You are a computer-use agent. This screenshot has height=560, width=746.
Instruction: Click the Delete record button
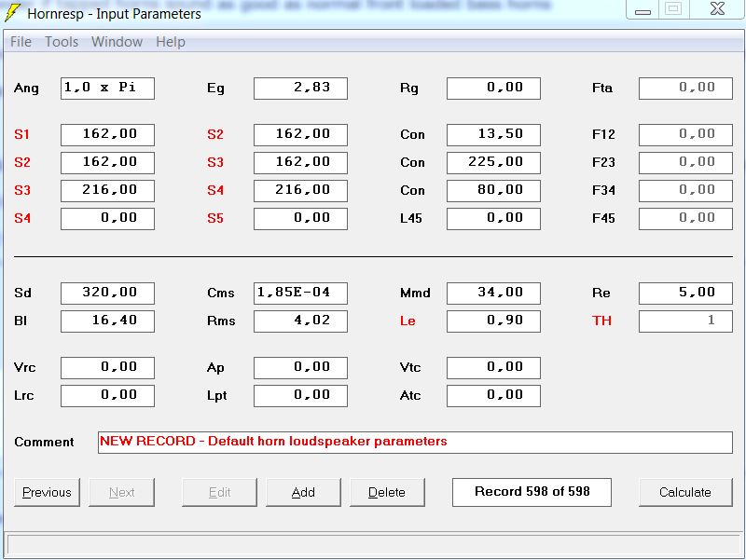coord(387,492)
